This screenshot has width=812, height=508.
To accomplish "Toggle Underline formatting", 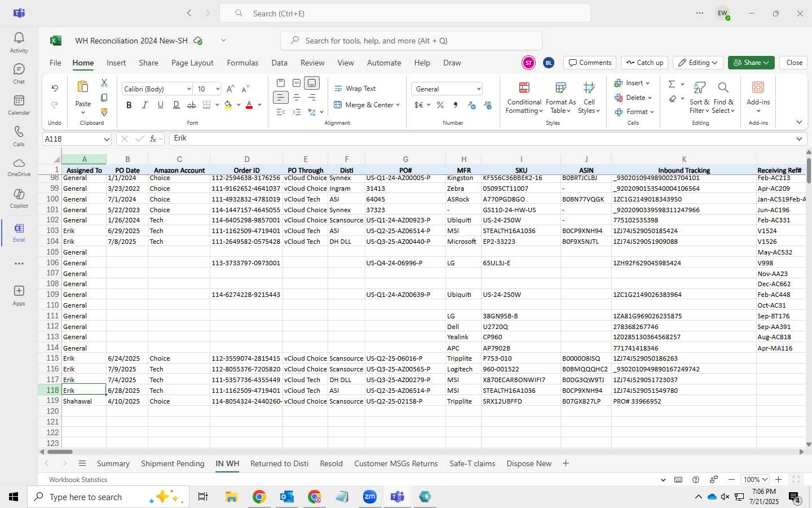I will tap(161, 105).
